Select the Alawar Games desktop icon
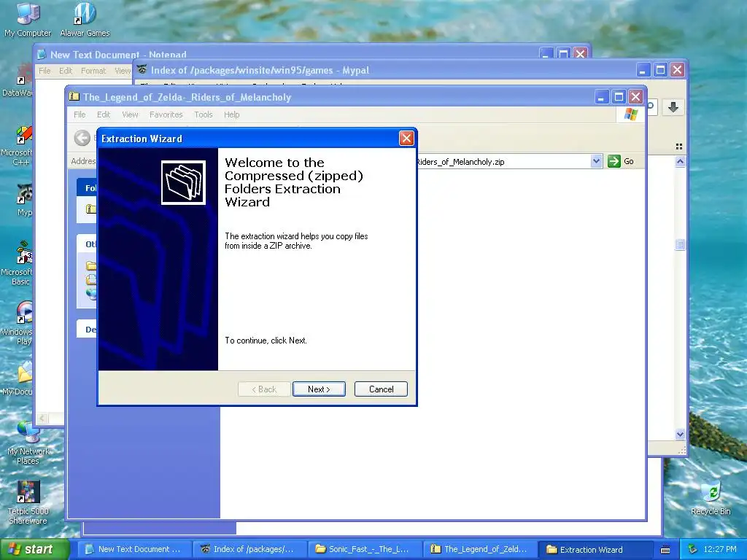 click(x=85, y=19)
